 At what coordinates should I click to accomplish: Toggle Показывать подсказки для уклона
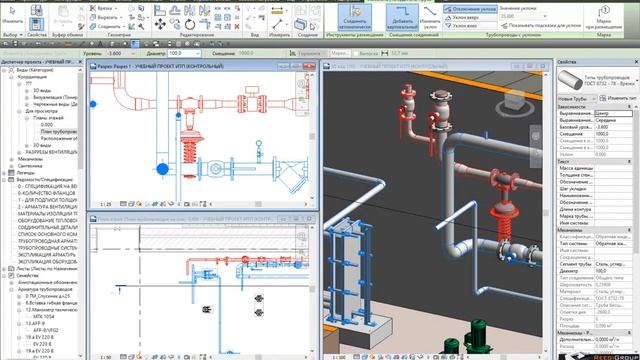tap(541, 25)
